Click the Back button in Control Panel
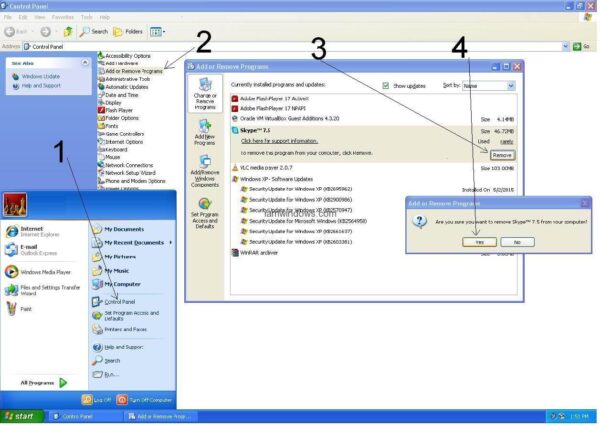Image resolution: width=600 pixels, height=426 pixels. tap(16, 32)
